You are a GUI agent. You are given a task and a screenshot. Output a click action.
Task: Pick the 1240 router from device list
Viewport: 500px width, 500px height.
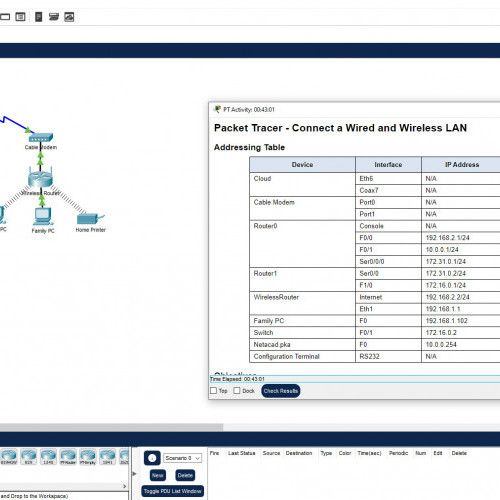[x=48, y=456]
